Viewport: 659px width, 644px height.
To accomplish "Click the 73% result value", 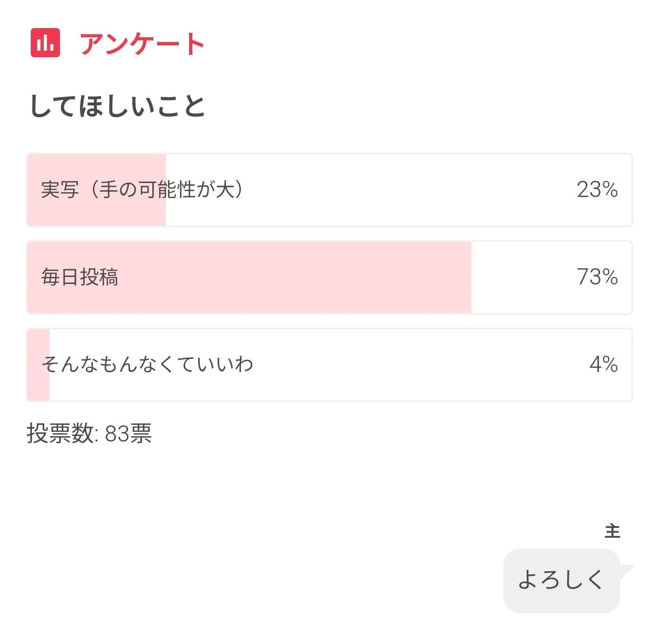I will point(597,277).
